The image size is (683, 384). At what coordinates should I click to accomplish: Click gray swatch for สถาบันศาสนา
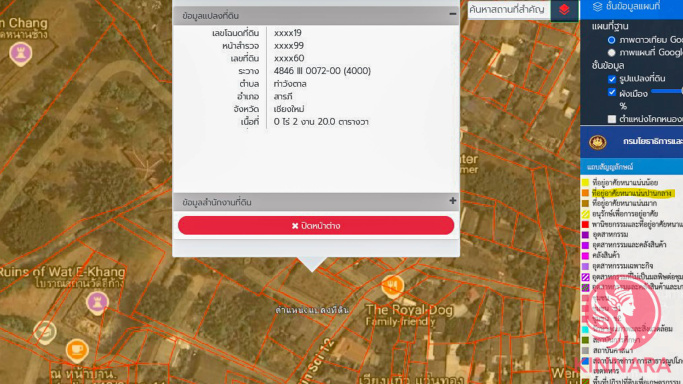click(x=585, y=350)
